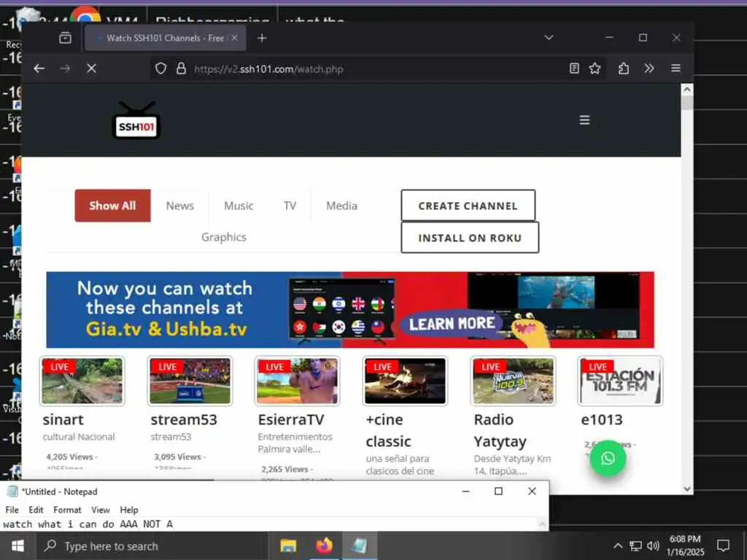
Task: Open Firefox application menu icon
Action: [x=676, y=69]
